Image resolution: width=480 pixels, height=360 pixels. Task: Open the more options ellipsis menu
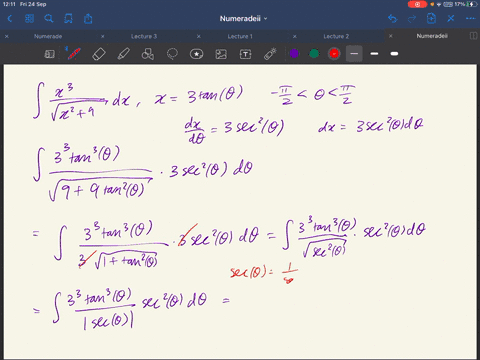click(x=470, y=19)
